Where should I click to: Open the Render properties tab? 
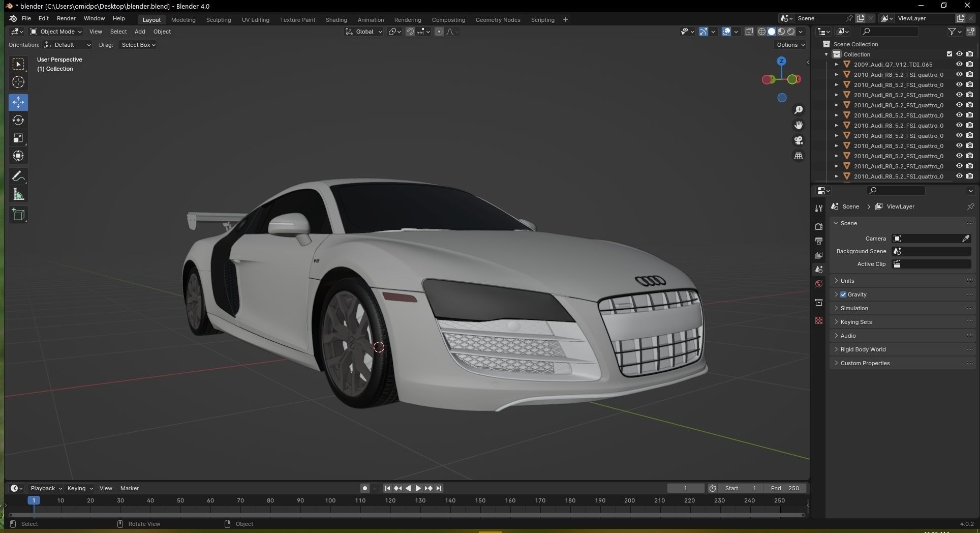(x=819, y=226)
